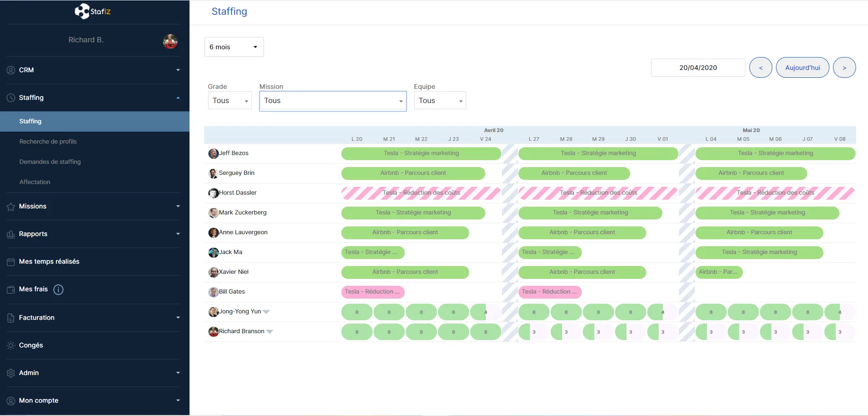868x416 pixels.
Task: Click Serguey Brin's first Airbnb Parcours client bar
Action: [413, 173]
